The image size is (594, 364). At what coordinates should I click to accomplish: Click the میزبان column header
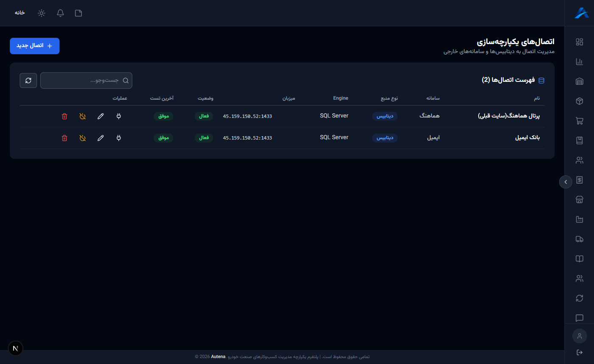289,98
